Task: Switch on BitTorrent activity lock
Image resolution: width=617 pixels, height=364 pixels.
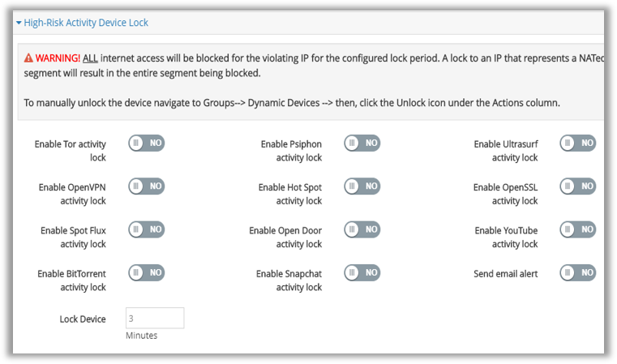Action: (147, 272)
